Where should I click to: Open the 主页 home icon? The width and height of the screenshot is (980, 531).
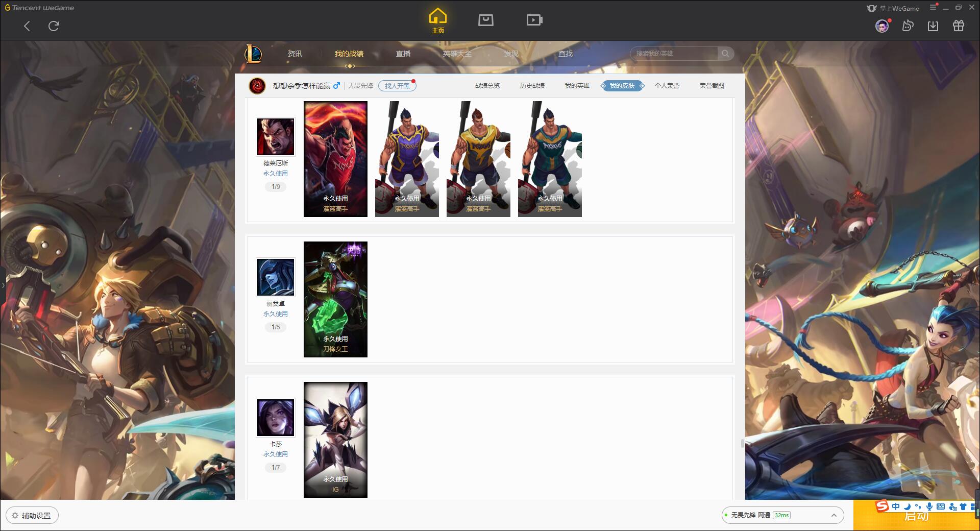point(438,20)
